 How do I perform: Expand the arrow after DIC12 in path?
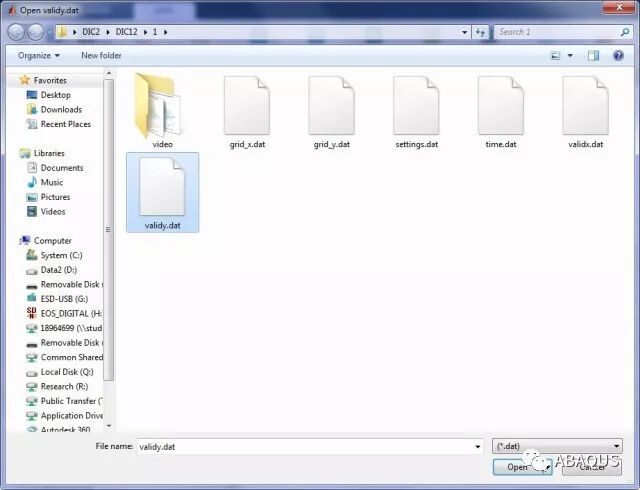(x=145, y=32)
